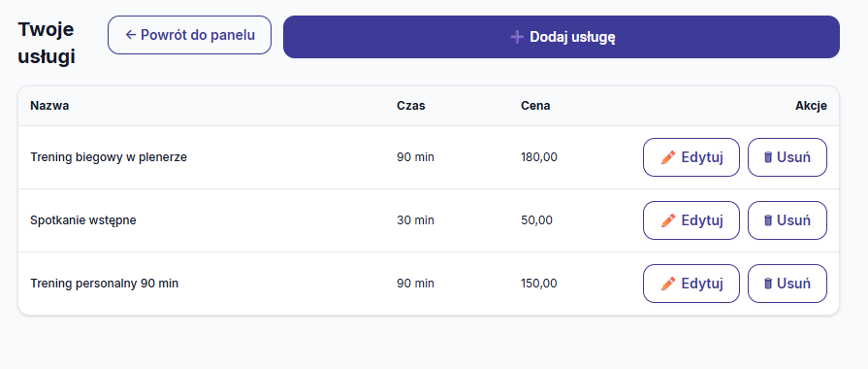The height and width of the screenshot is (369, 868).
Task: Click pencil icon for Trening personalny 90 min
Action: click(668, 284)
